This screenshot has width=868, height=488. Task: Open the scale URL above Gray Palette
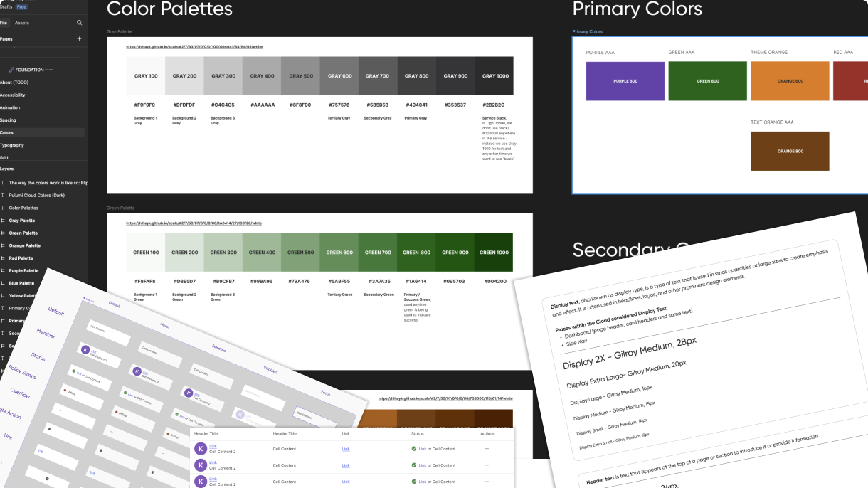coord(194,46)
